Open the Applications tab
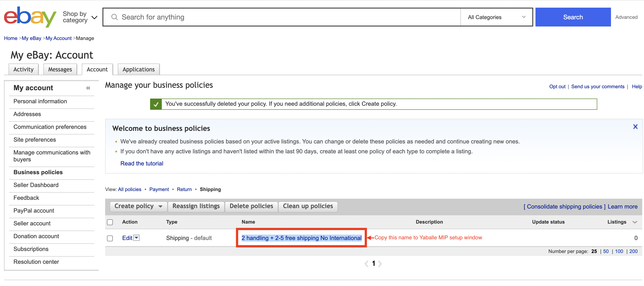 (138, 69)
